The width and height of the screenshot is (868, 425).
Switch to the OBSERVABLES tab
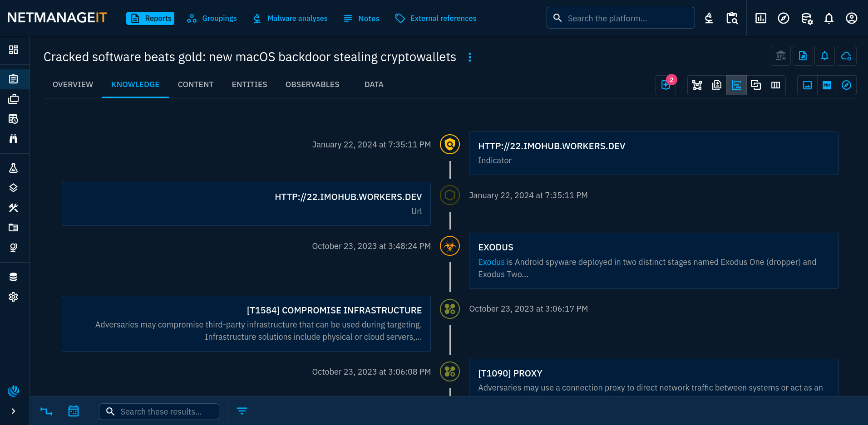[312, 84]
